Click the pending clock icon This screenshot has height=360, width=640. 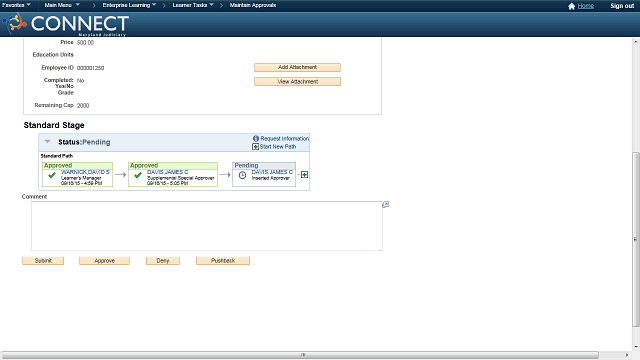(242, 175)
